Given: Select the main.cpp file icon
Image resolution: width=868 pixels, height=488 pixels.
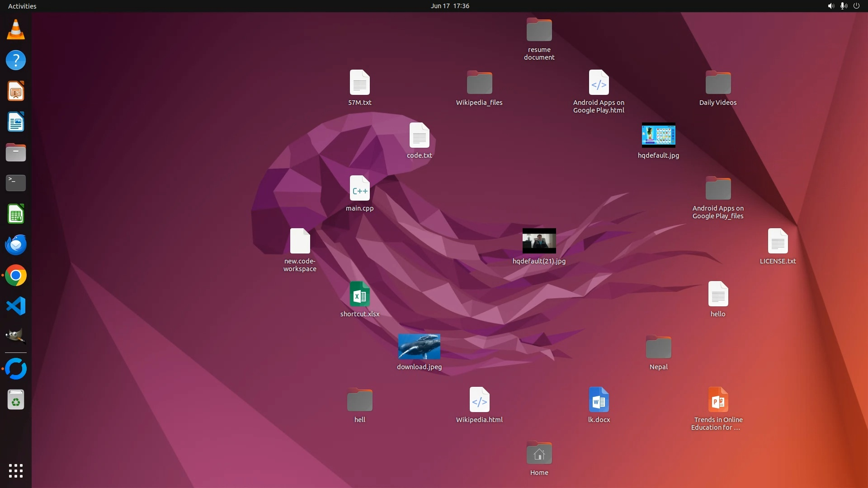Looking at the screenshot, I should (x=359, y=188).
